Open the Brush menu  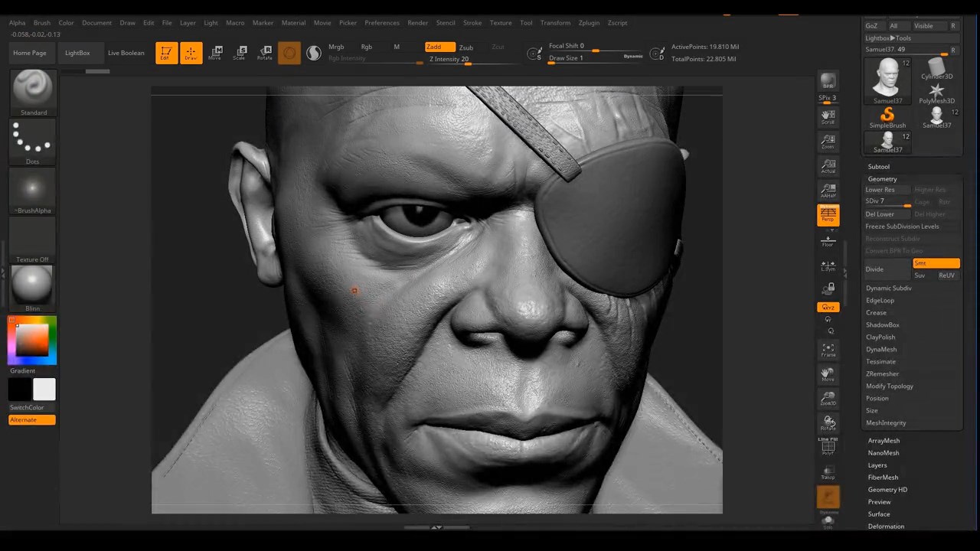(42, 23)
